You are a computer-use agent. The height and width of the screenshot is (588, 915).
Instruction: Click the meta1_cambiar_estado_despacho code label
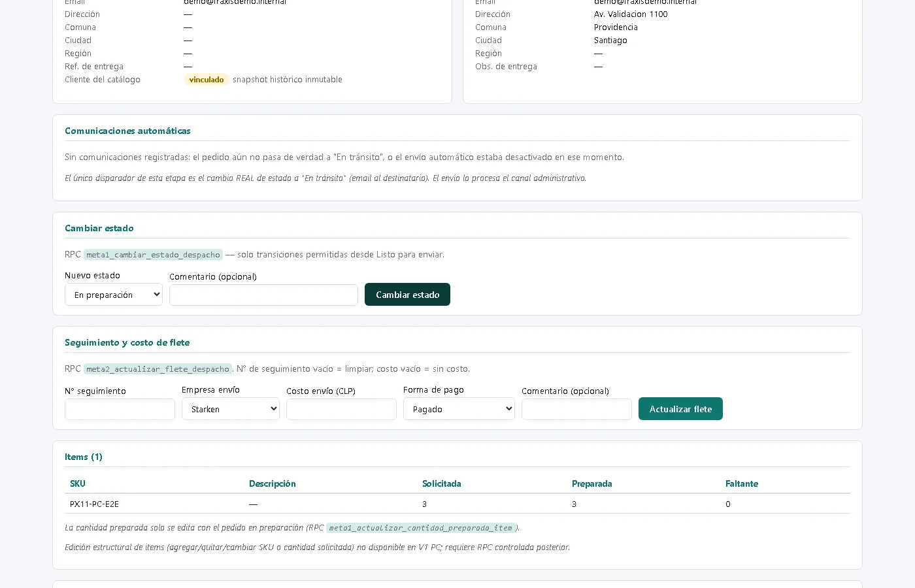tap(153, 255)
